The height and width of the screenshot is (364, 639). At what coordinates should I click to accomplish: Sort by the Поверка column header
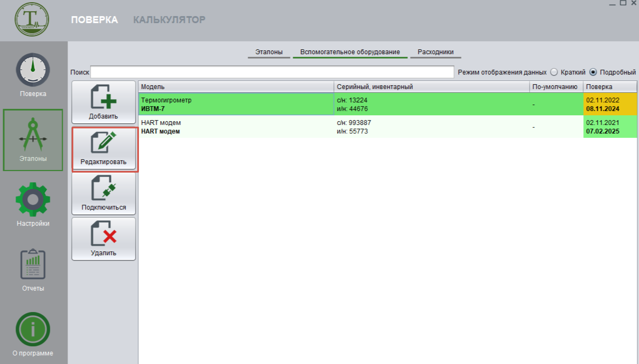point(610,87)
